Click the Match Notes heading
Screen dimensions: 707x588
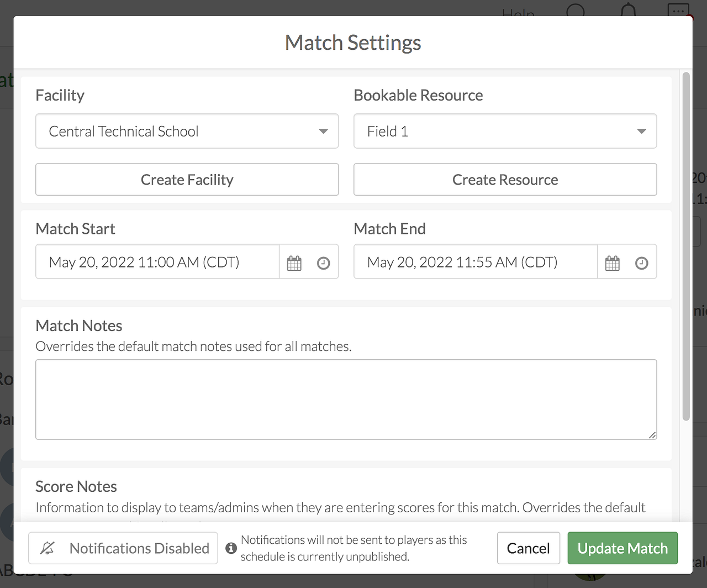coord(79,326)
